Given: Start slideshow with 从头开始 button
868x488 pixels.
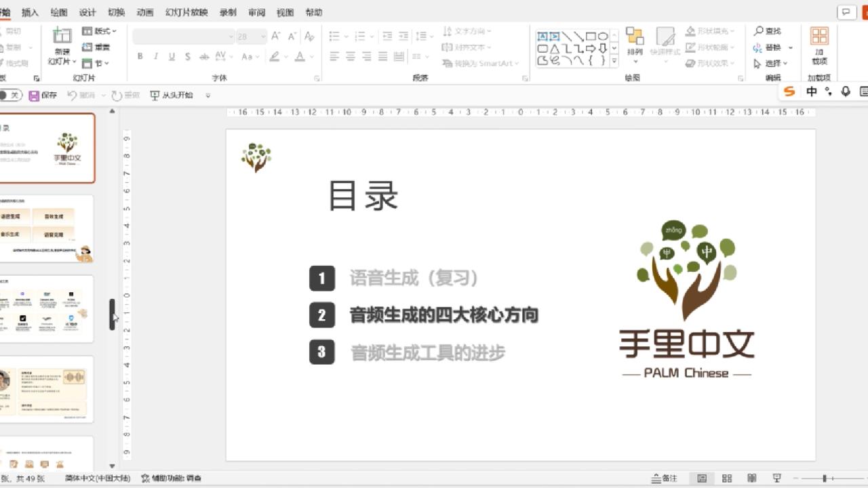Looking at the screenshot, I should 172,96.
